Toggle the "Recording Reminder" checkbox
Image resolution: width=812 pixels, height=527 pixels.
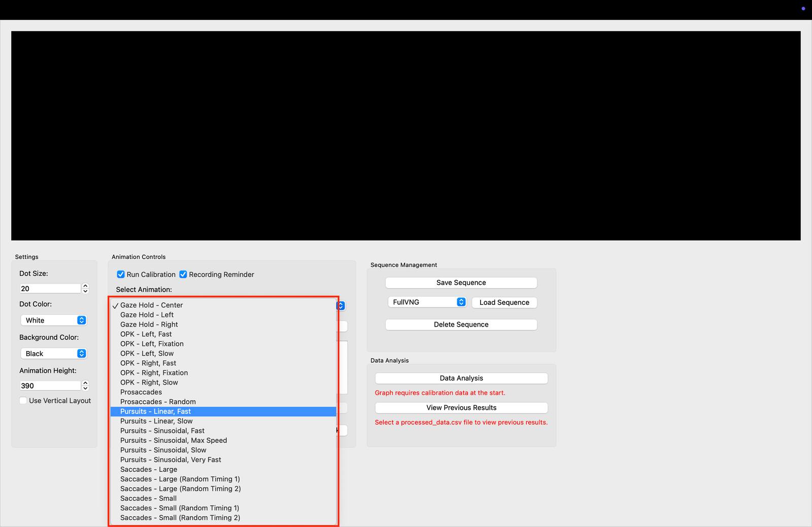183,274
